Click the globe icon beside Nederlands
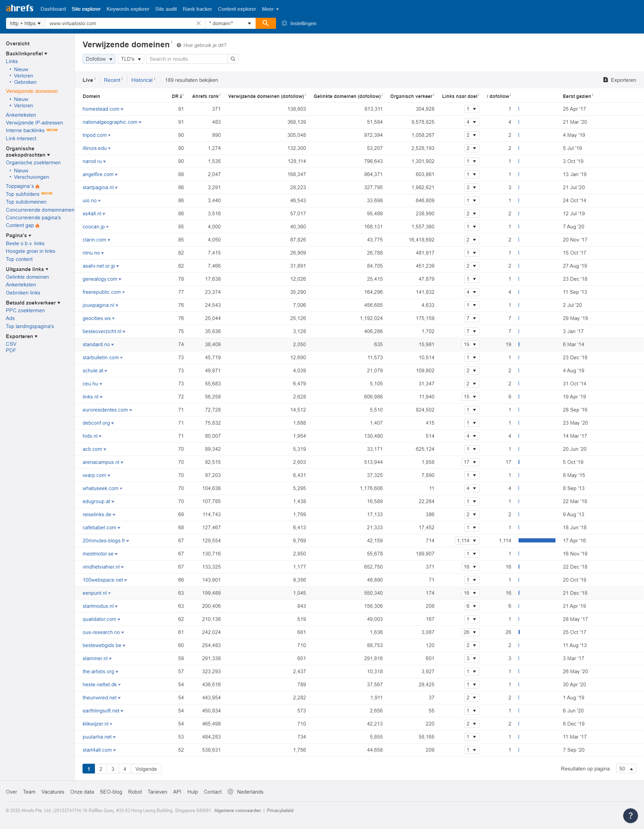The image size is (644, 829). tap(230, 791)
